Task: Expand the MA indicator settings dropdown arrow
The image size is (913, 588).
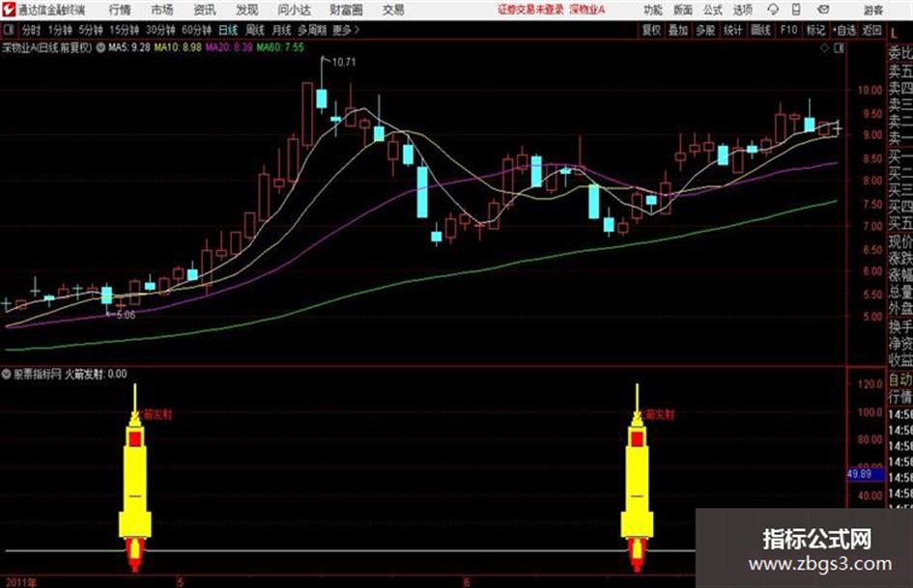Action: [x=100, y=47]
